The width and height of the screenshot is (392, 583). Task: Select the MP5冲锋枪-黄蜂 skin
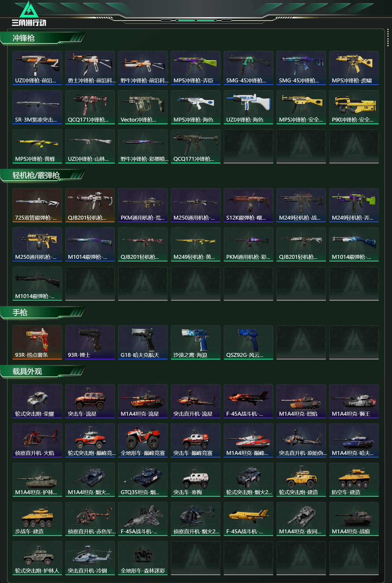pyautogui.click(x=37, y=146)
